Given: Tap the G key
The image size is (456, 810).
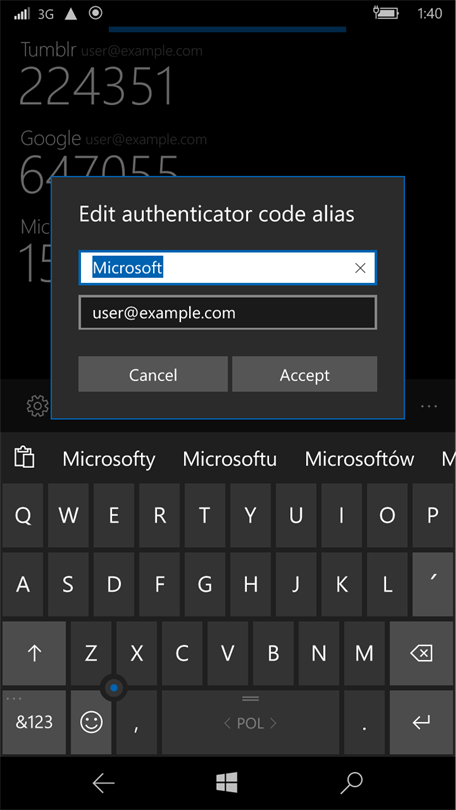Looking at the screenshot, I should tap(205, 584).
